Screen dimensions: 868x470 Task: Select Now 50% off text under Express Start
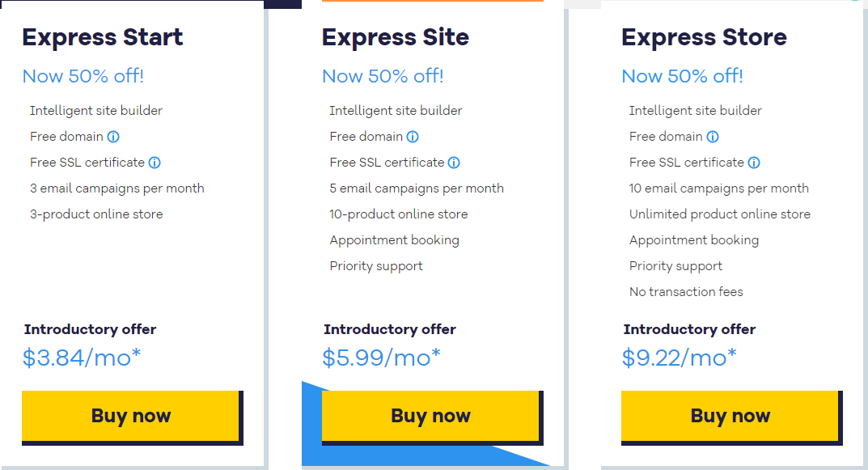83,76
